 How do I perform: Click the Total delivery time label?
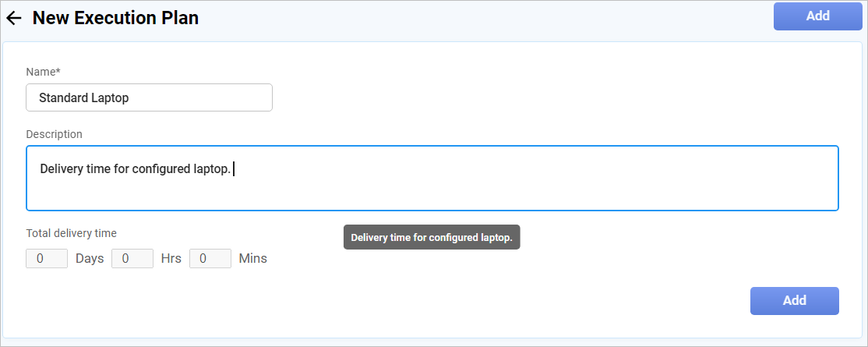tap(71, 232)
